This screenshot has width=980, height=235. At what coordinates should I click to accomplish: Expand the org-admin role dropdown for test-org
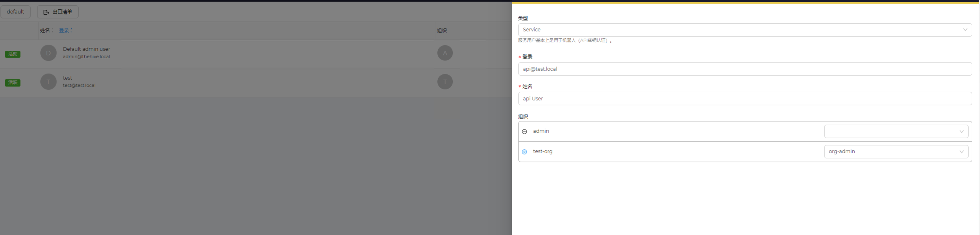click(896, 152)
